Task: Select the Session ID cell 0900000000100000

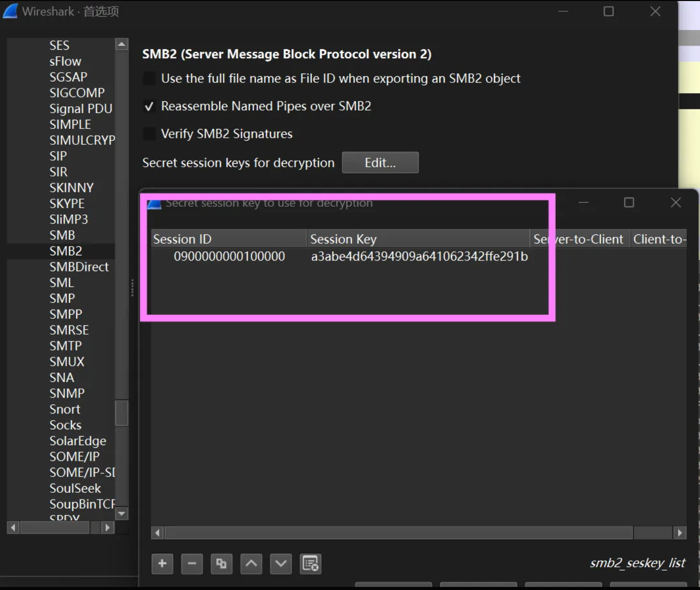Action: (x=229, y=256)
